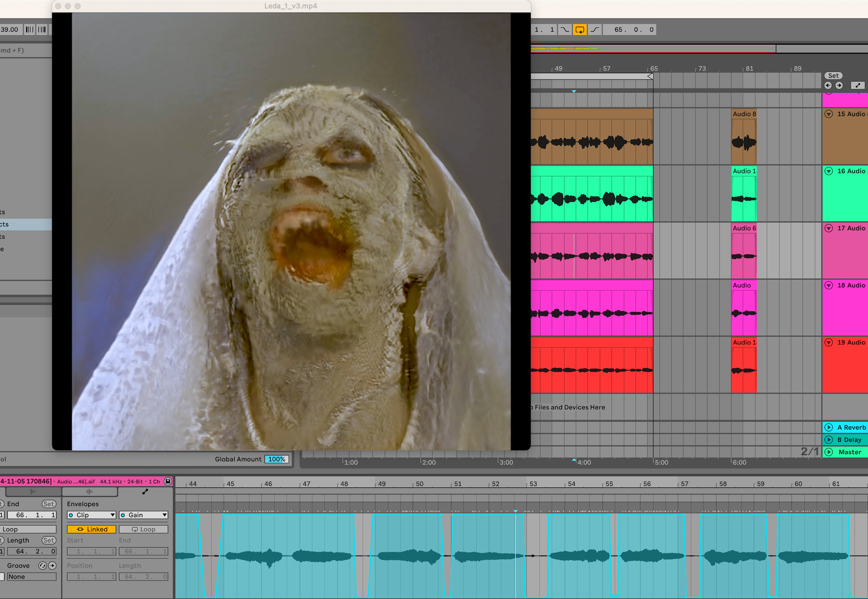Open the Groove chooser showing None

32,577
